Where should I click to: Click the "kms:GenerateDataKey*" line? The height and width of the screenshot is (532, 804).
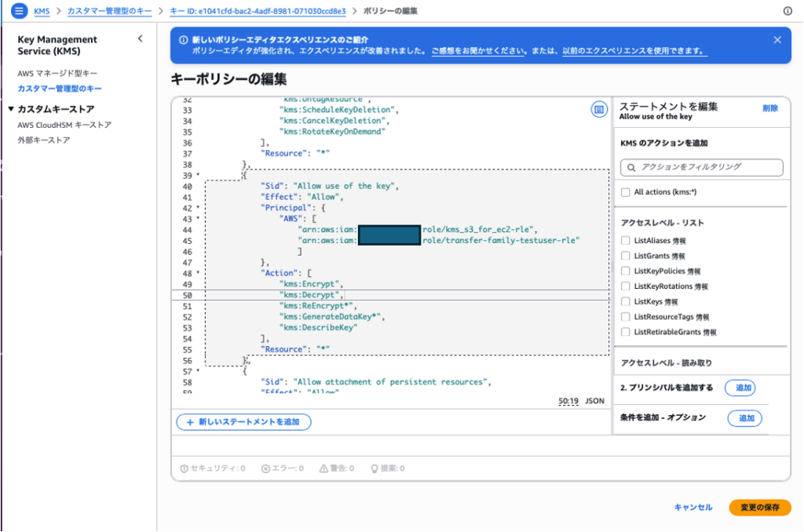click(332, 317)
